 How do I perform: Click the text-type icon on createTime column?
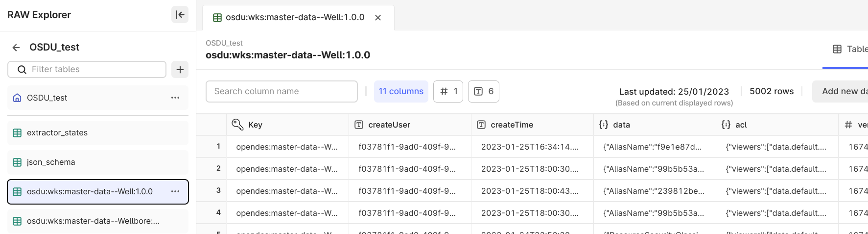(x=481, y=125)
